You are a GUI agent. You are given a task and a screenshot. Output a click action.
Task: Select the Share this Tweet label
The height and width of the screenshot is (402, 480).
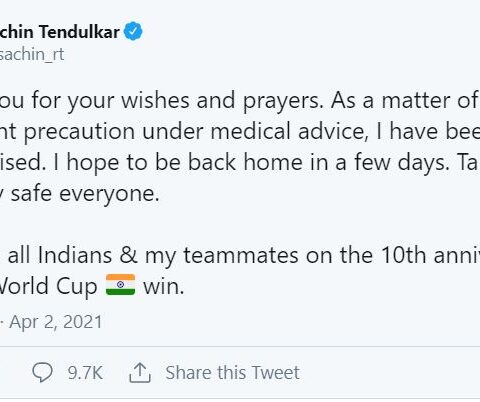coord(233,372)
